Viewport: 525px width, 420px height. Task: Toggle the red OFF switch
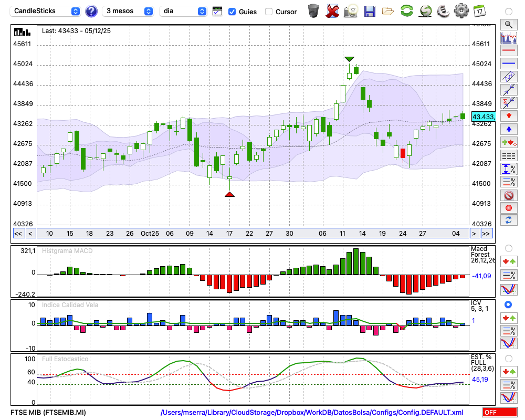(x=500, y=412)
